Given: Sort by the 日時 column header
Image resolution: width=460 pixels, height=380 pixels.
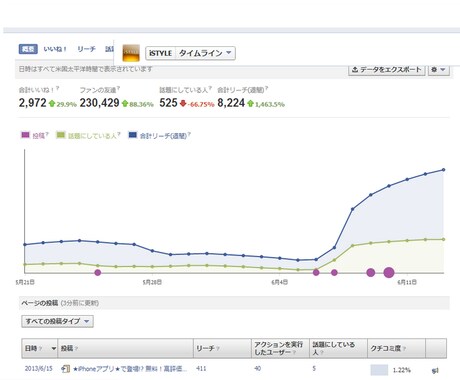Looking at the screenshot, I should click(x=40, y=348).
